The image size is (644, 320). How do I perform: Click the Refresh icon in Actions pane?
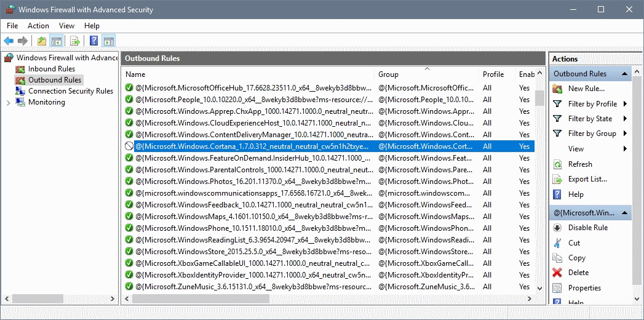pos(557,164)
